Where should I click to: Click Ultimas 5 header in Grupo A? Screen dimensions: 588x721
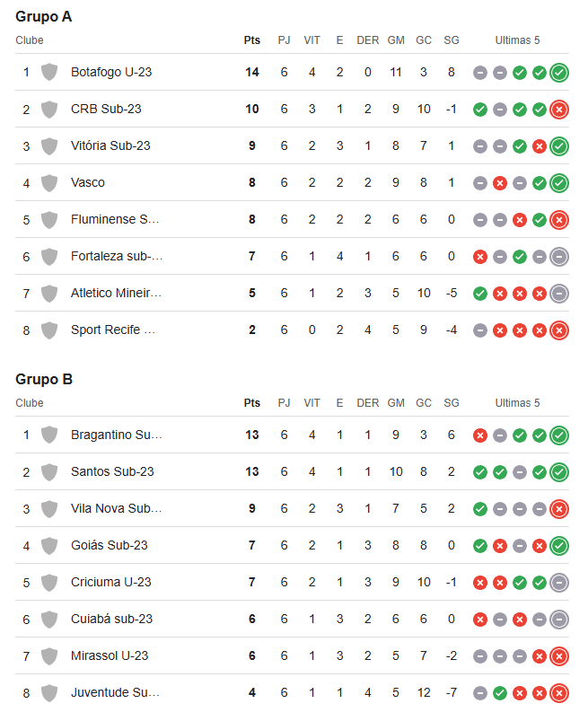tap(517, 40)
